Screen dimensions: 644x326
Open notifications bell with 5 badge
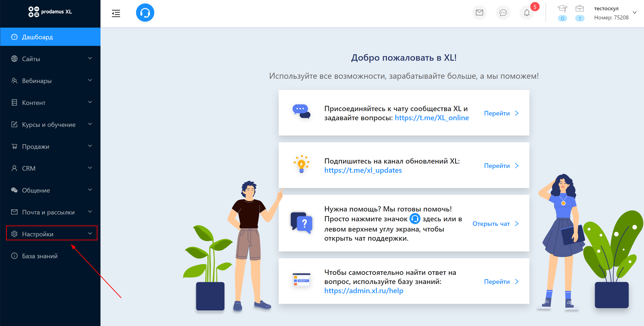pyautogui.click(x=526, y=13)
